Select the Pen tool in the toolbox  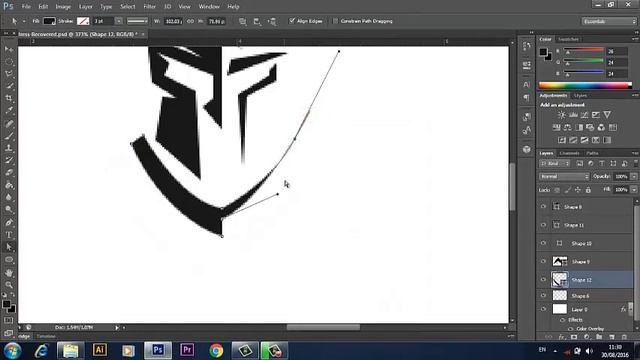[9, 222]
